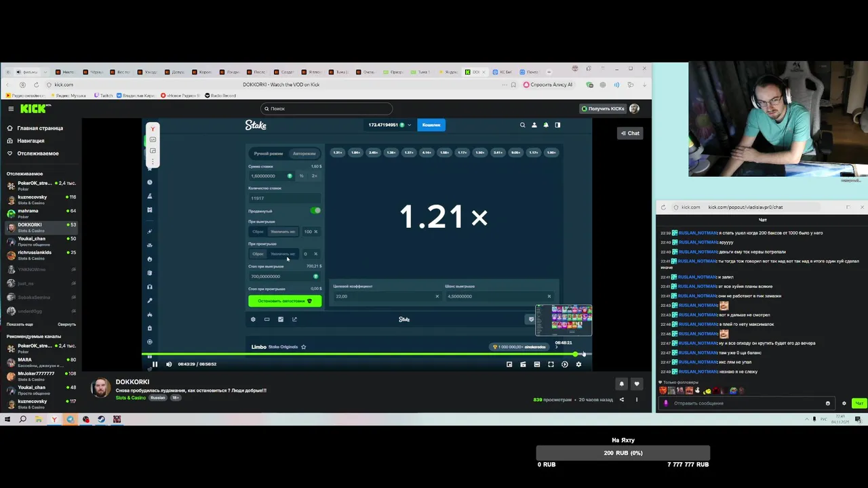Click the Получить KICKs button
The width and height of the screenshot is (868, 488).
[602, 108]
